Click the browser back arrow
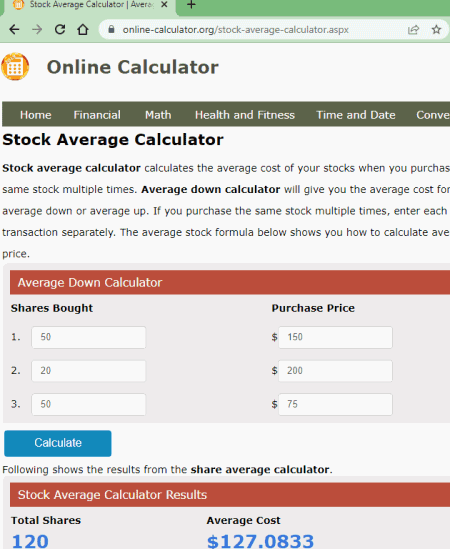Viewport: 450px width, 549px height. pyautogui.click(x=14, y=29)
